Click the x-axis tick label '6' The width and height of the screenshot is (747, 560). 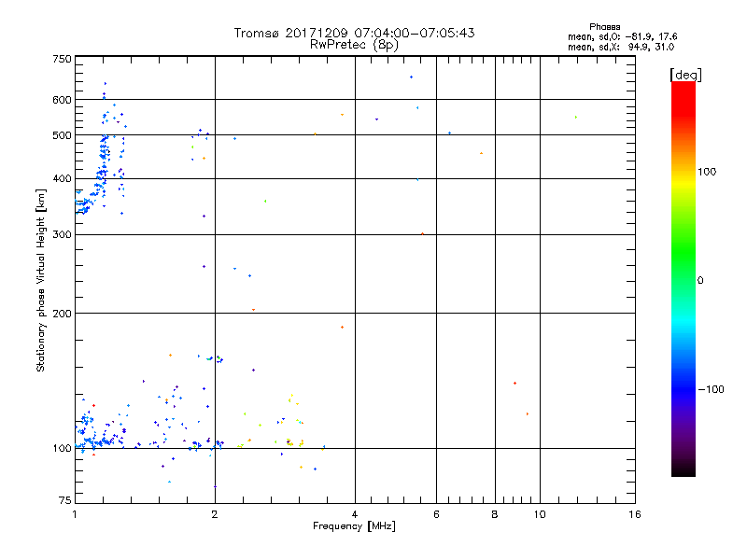(x=436, y=514)
